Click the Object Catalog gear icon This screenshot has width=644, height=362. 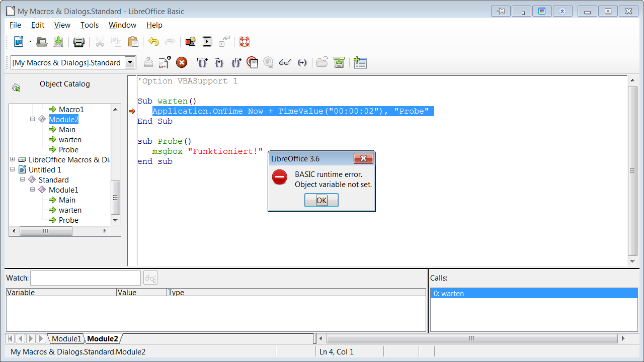click(x=16, y=88)
